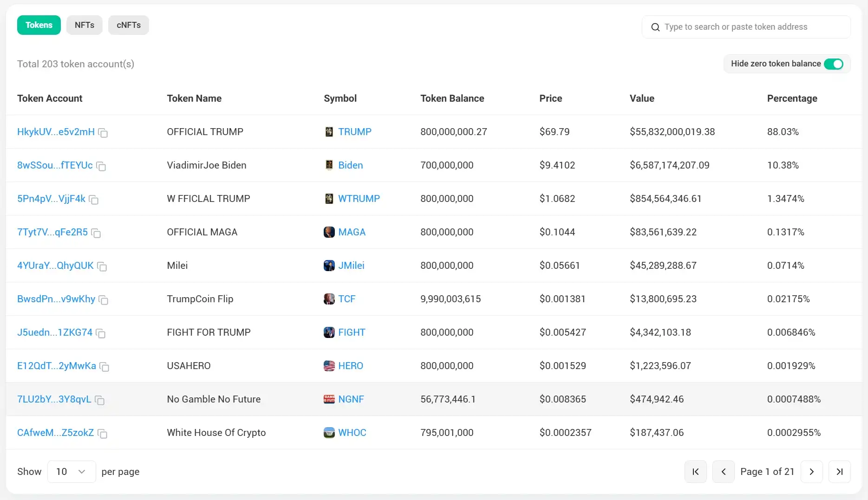The height and width of the screenshot is (500, 868).
Task: Copy the 8wSSou...fTEYUc account address
Action: click(x=101, y=167)
